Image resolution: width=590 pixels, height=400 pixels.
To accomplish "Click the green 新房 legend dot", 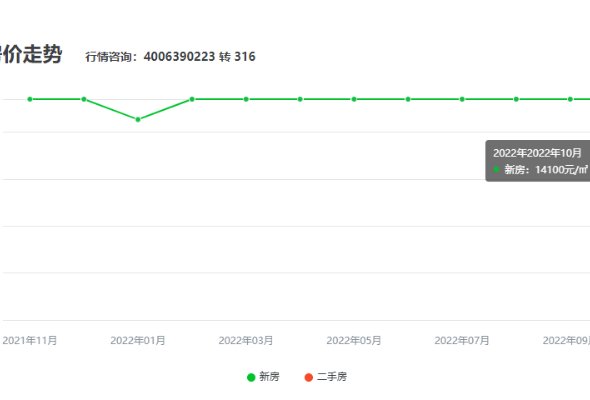I will [251, 377].
